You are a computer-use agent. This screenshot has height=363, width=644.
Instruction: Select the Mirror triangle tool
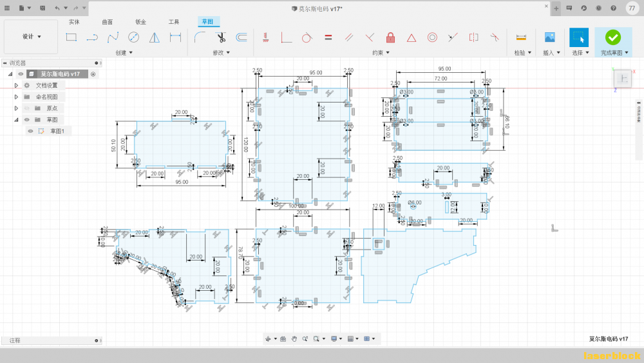pyautogui.click(x=155, y=37)
